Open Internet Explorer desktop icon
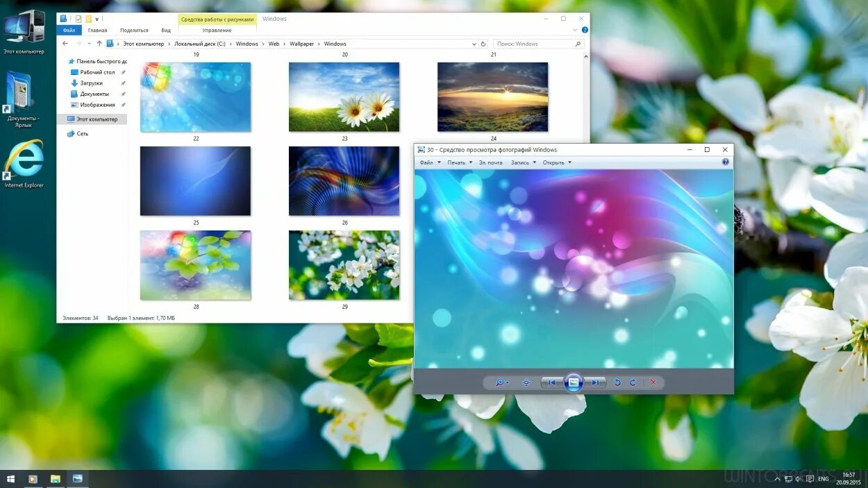 24,164
